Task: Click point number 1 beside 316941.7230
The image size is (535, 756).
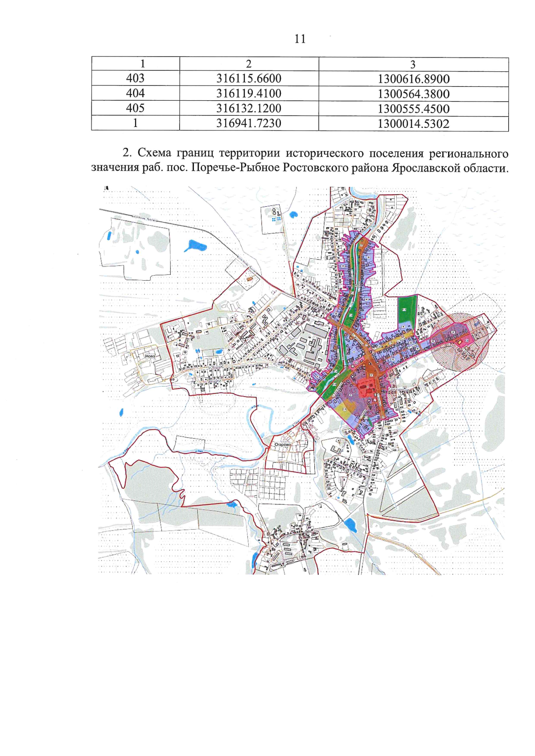Action: tap(136, 123)
